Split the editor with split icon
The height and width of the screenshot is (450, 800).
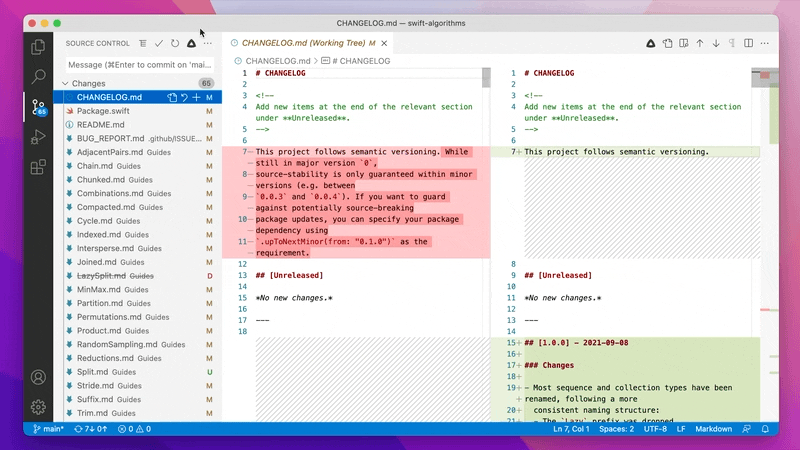point(748,43)
